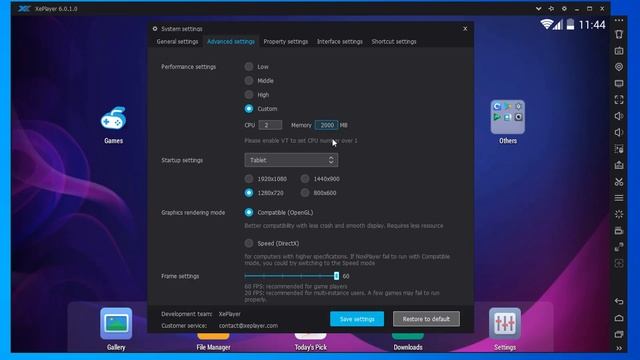Viewport: 640px width, 360px height.
Task: Select Middle performance setting
Action: click(x=249, y=80)
